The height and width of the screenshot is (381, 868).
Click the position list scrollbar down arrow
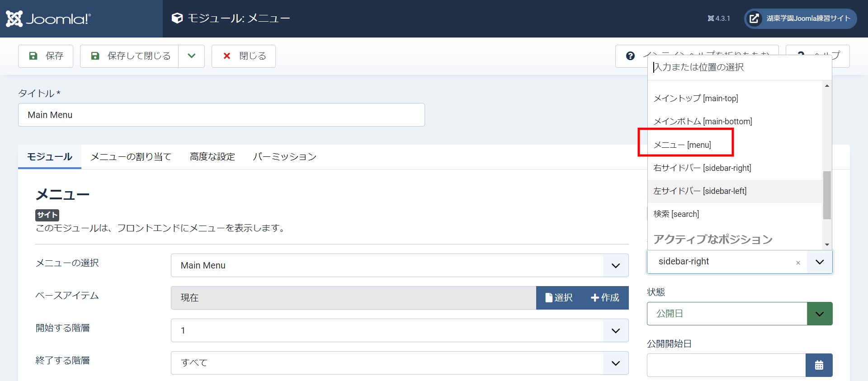[x=827, y=245]
